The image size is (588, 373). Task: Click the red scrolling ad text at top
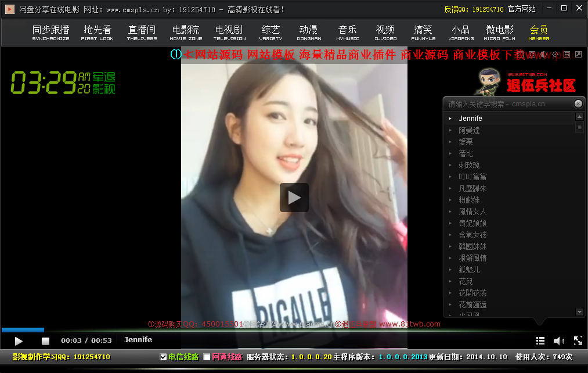pyautogui.click(x=355, y=55)
